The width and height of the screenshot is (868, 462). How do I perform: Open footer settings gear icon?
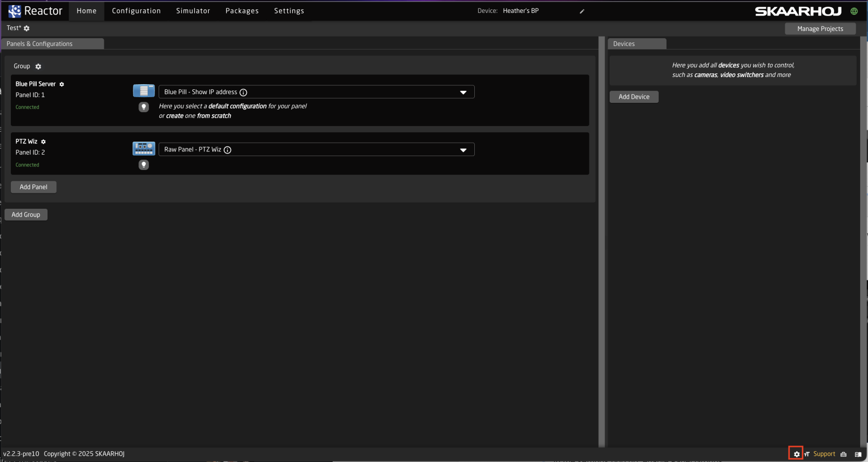[x=797, y=454]
